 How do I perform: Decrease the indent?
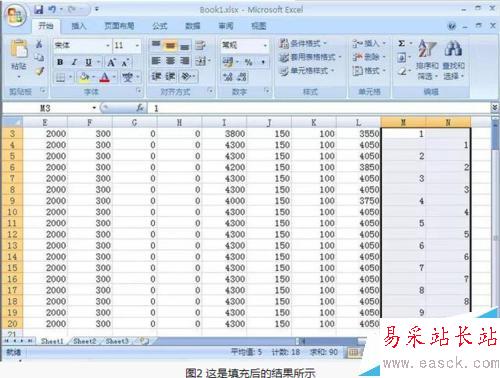pyautogui.click(x=156, y=76)
